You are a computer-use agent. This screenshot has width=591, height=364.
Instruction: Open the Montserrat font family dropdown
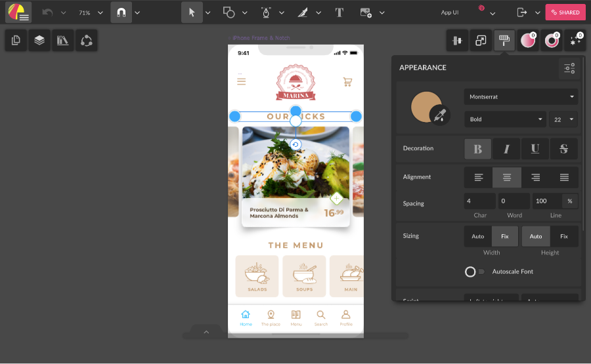521,97
